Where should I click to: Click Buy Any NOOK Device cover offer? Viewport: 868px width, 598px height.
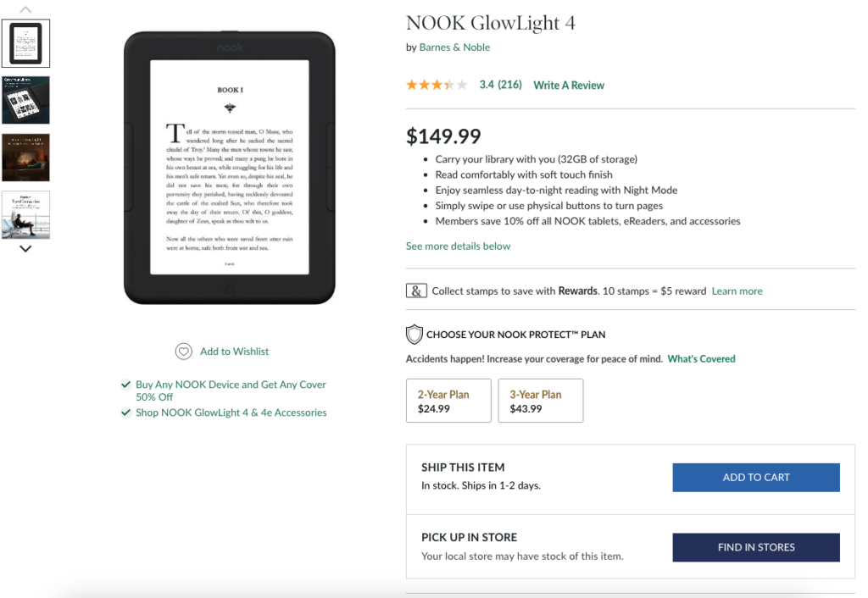pos(231,390)
